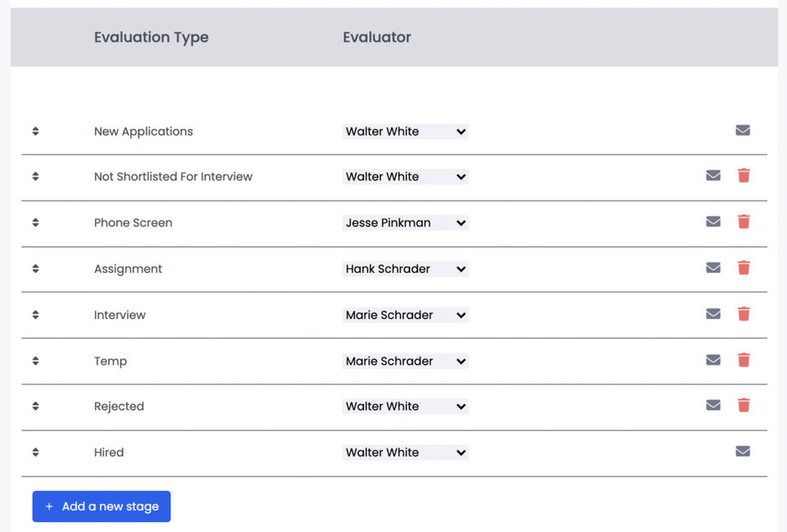This screenshot has width=787, height=532.
Task: Click the Evaluator column header
Action: (377, 37)
